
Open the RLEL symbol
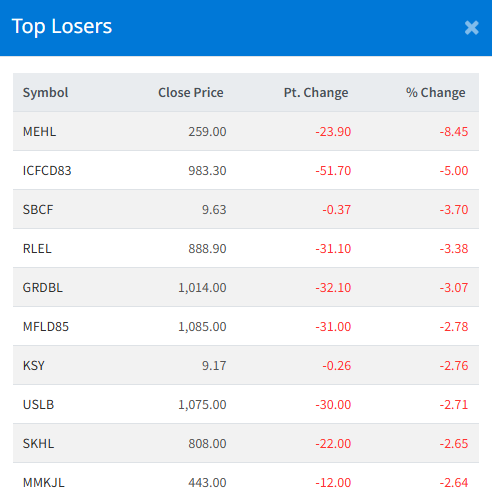37,248
